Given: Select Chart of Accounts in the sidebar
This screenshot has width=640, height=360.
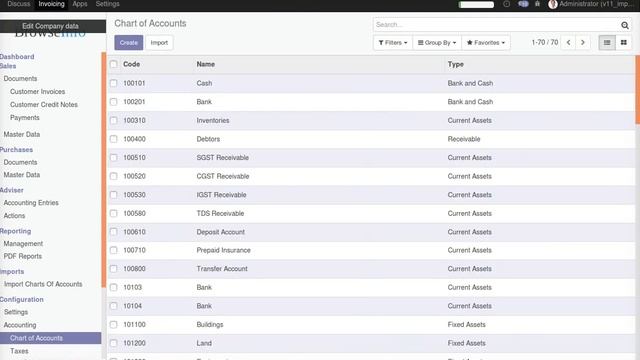Looking at the screenshot, I should (51, 338).
